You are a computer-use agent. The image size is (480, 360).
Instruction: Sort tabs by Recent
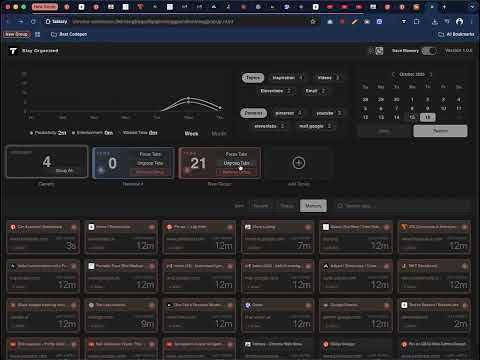pos(261,206)
